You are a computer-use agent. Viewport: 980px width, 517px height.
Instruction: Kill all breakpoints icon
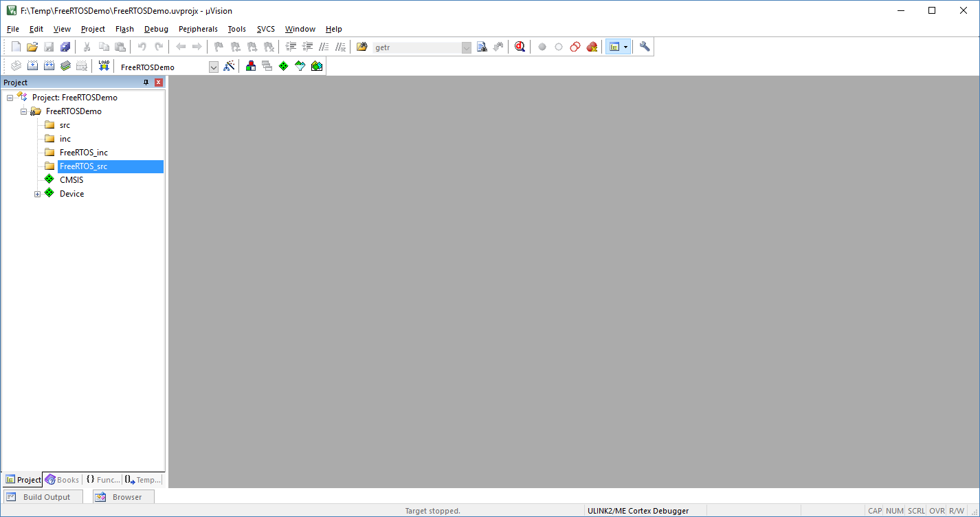click(592, 47)
